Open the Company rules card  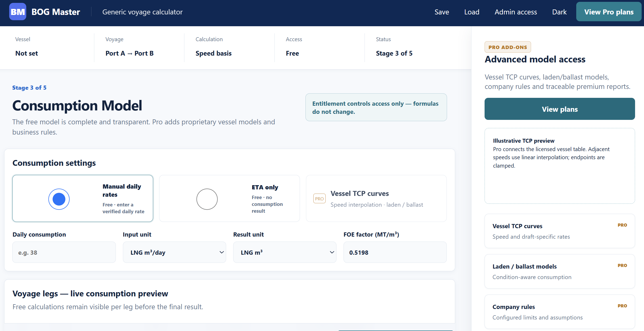[560, 312]
